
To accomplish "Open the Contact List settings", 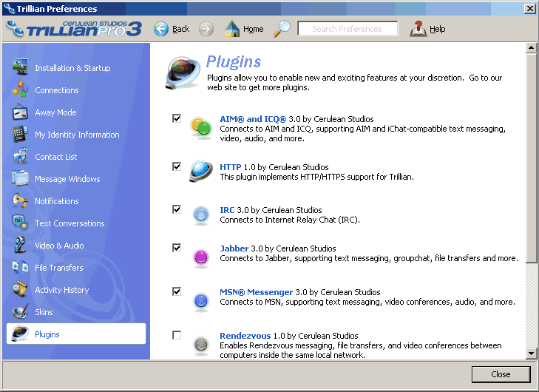I will (56, 157).
